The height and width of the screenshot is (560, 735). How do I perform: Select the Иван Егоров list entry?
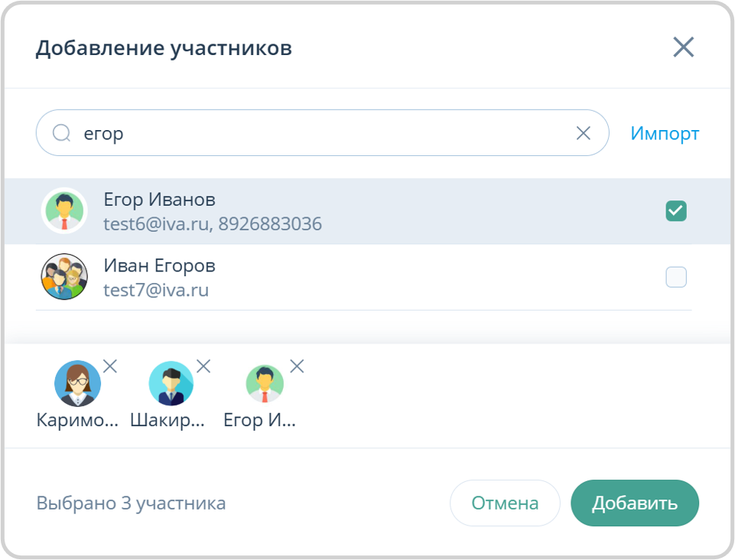pos(344,276)
